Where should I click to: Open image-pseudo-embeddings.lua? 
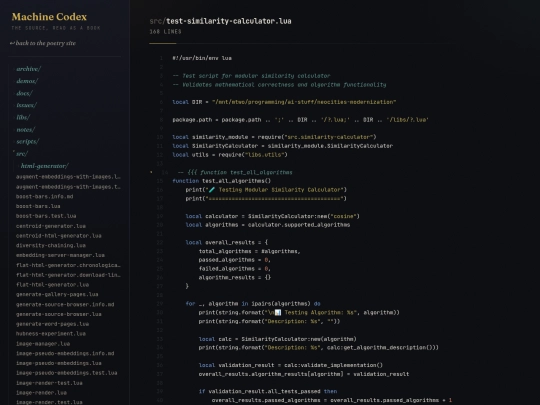pyautogui.click(x=59, y=363)
